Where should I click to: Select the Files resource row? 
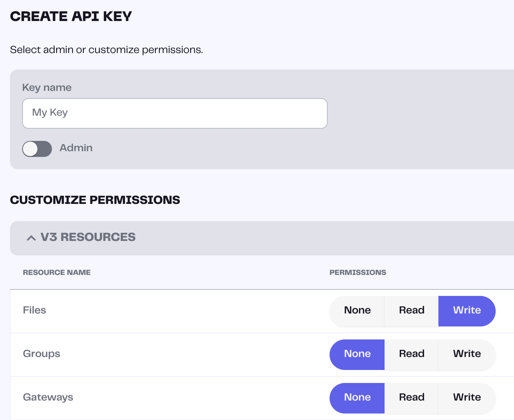(x=34, y=310)
